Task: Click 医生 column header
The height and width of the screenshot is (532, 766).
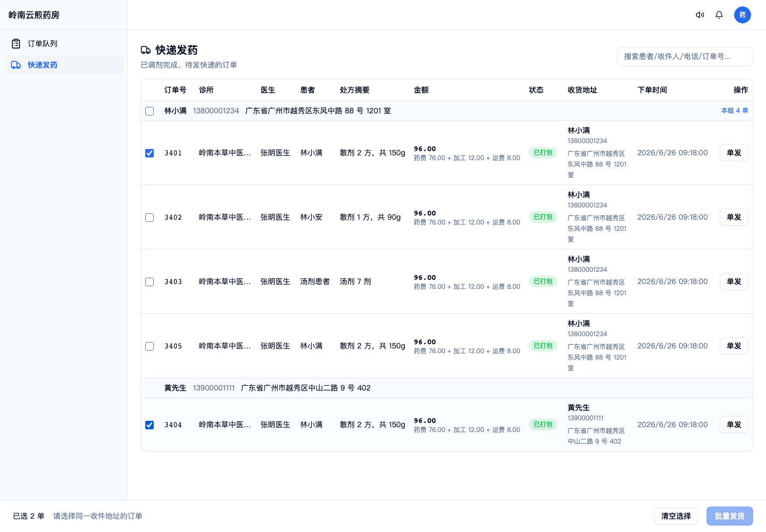Action: pyautogui.click(x=268, y=90)
